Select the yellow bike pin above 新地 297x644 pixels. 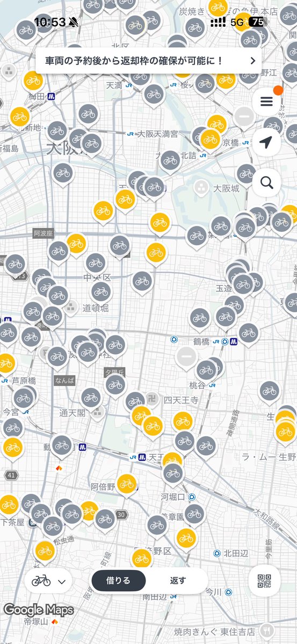coord(19,117)
